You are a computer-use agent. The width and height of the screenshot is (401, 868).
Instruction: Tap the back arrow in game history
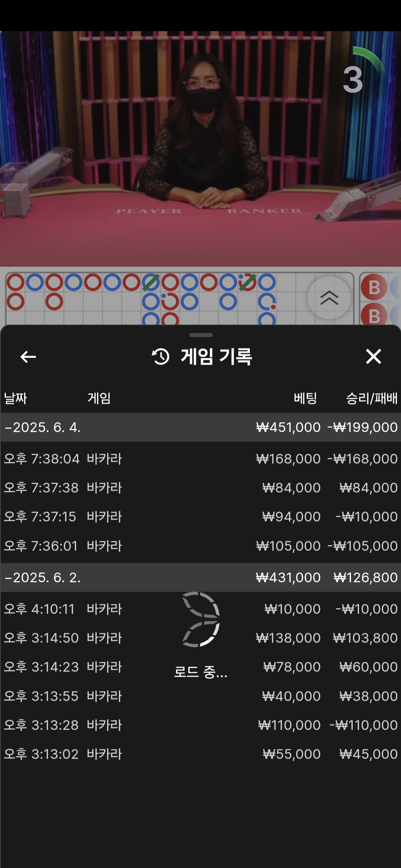[x=28, y=357]
